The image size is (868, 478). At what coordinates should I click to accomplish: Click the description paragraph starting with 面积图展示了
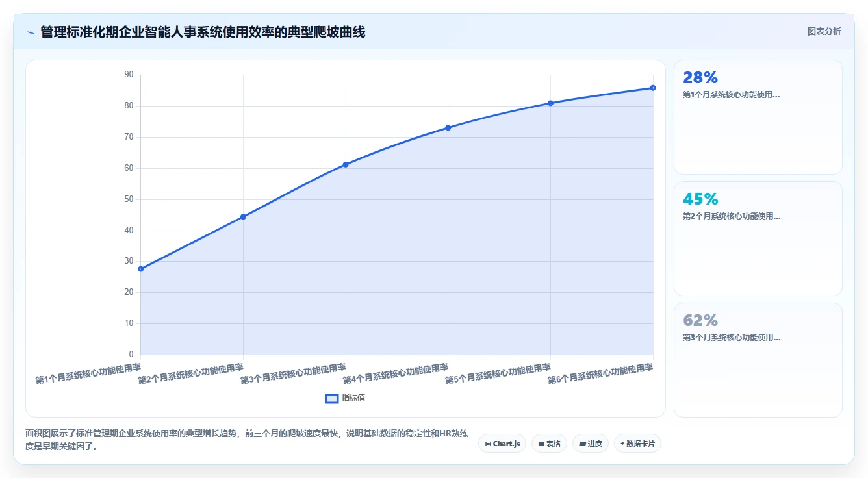tap(247, 440)
